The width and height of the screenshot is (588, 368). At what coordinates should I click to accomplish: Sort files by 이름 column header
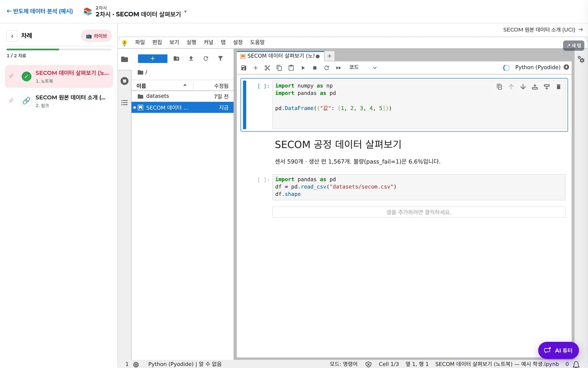point(162,86)
